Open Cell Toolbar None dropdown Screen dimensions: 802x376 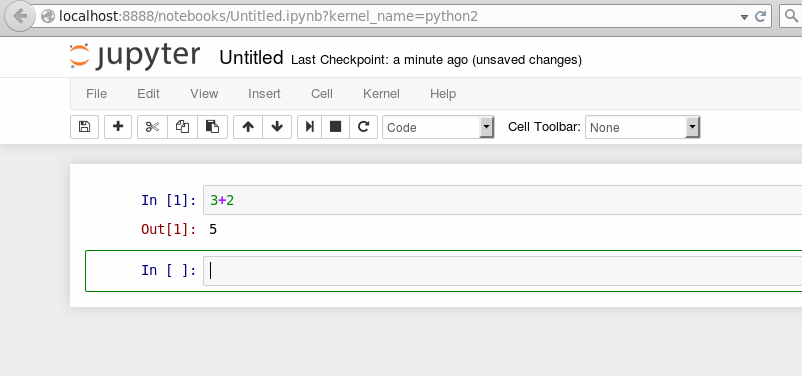[x=642, y=127]
